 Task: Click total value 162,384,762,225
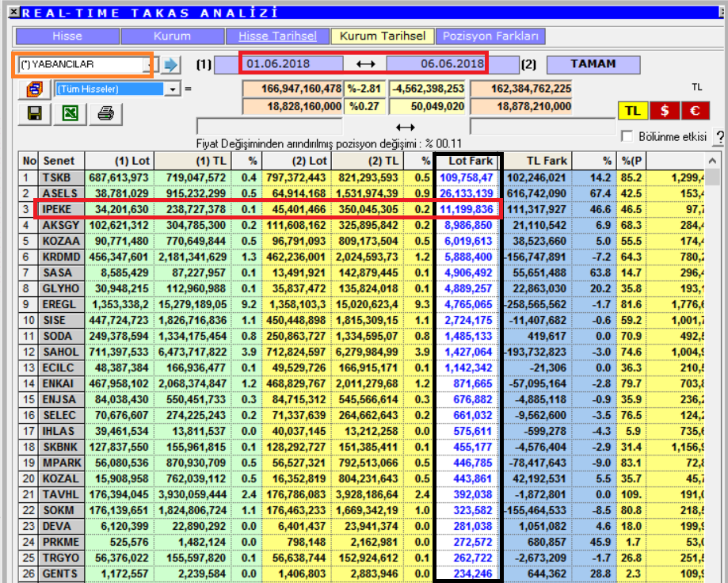click(x=521, y=89)
